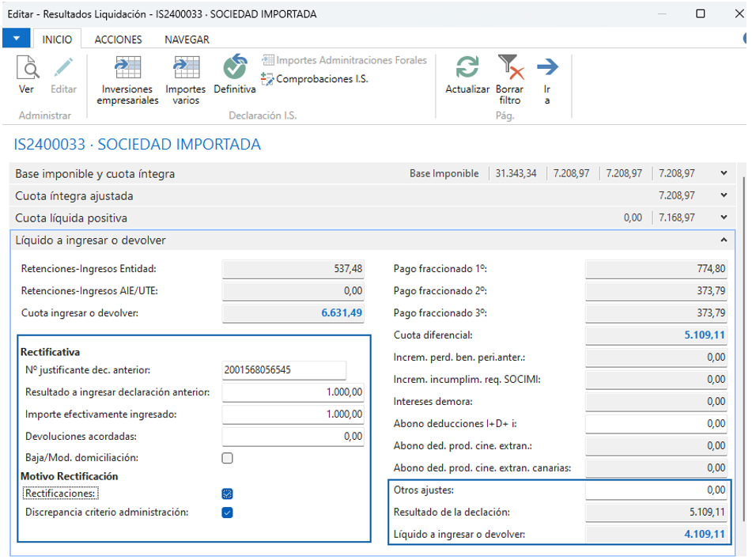752x560 pixels.
Task: Click Otros ajustes field
Action: point(656,490)
